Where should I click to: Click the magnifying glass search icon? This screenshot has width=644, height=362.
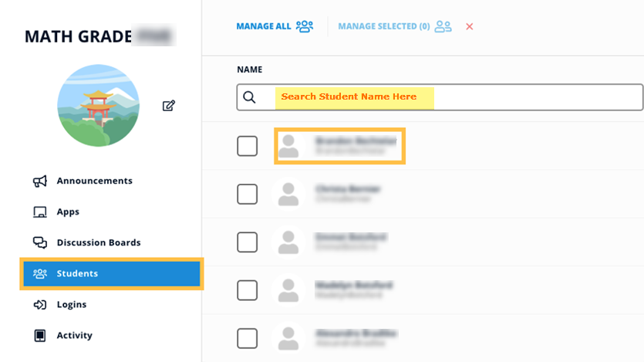[249, 97]
